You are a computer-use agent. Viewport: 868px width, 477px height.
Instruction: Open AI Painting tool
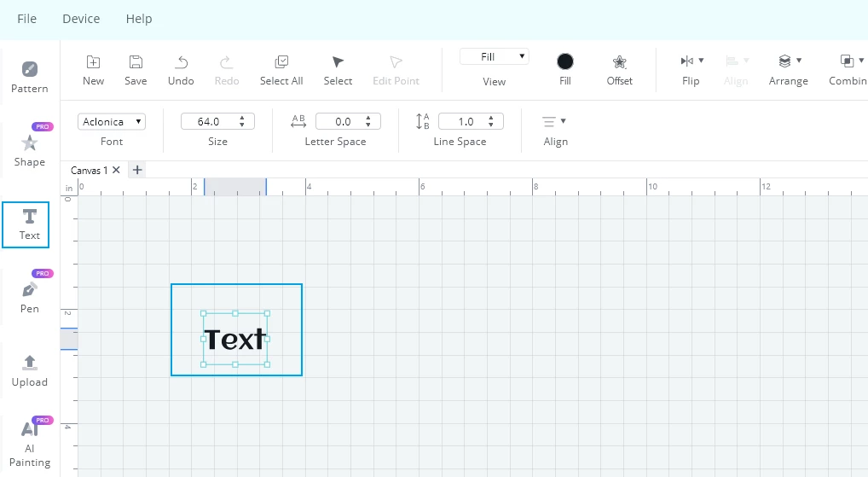[29, 443]
